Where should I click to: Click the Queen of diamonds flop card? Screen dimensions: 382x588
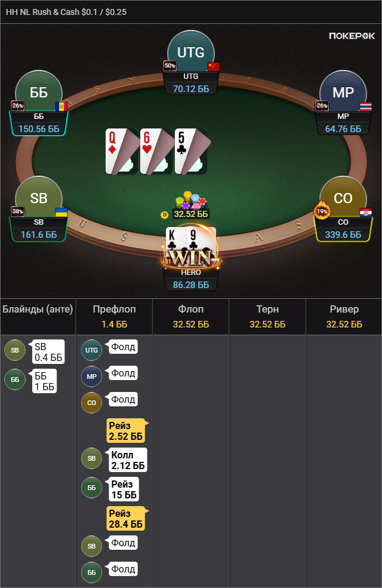point(122,151)
